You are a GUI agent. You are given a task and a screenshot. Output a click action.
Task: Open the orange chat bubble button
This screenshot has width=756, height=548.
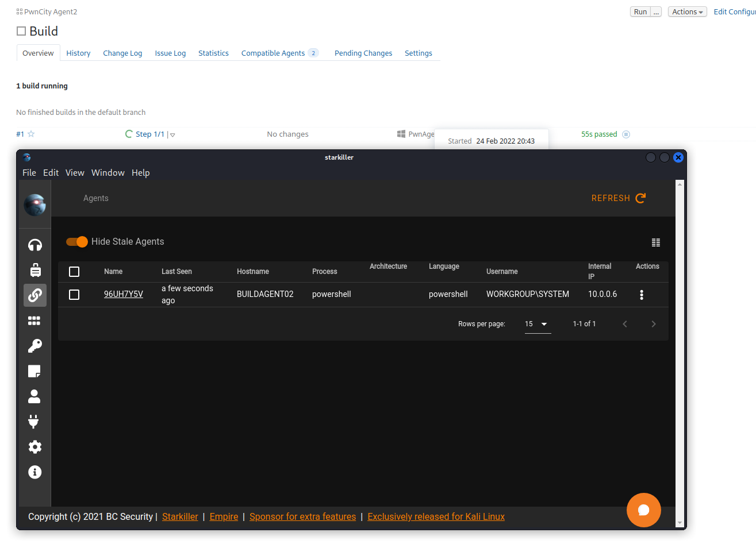(644, 510)
